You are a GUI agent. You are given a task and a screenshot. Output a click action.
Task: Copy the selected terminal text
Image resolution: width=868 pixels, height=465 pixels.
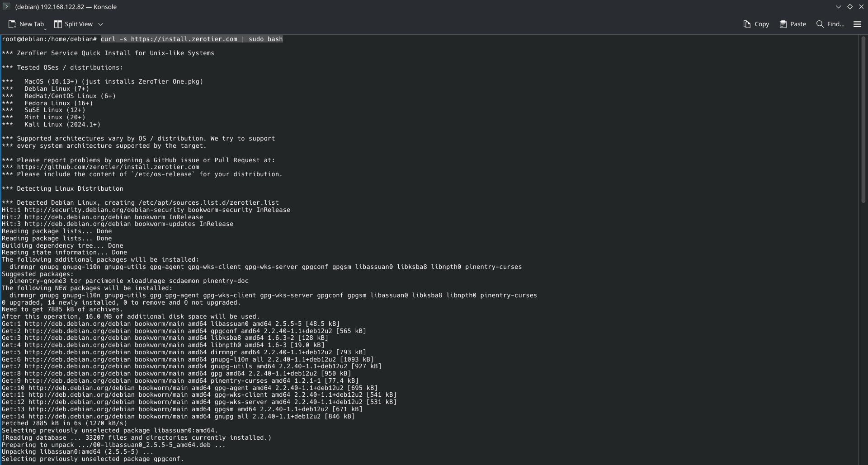[756, 24]
